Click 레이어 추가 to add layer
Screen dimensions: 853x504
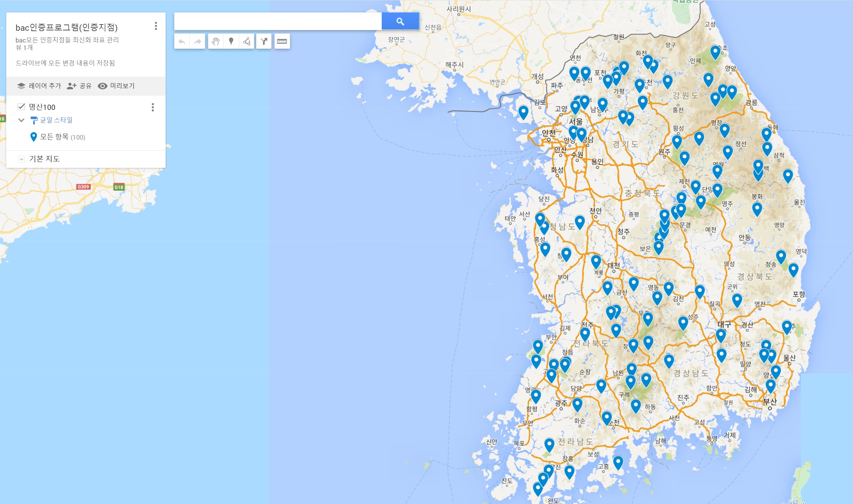coord(39,86)
